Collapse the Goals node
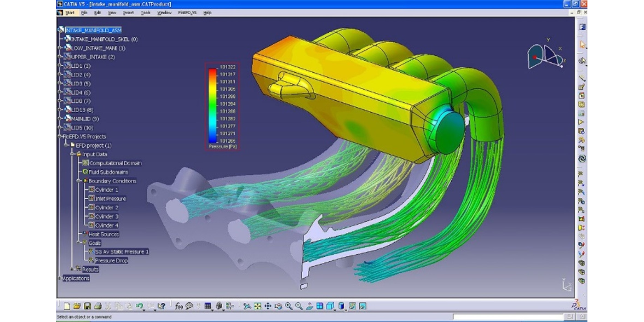644x322 pixels. pyautogui.click(x=78, y=242)
